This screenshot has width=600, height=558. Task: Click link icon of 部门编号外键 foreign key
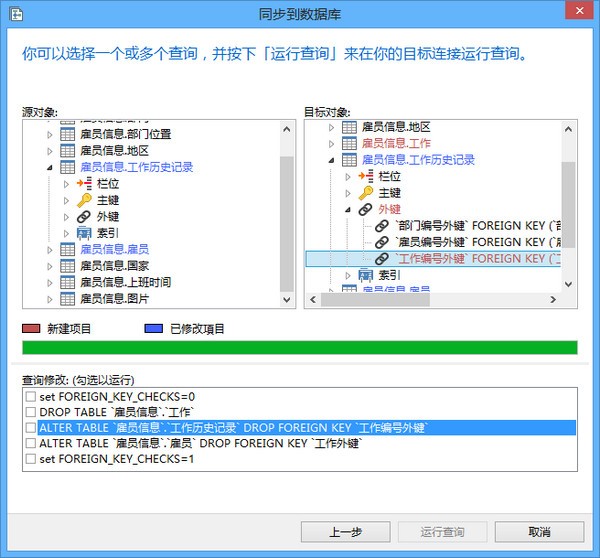(x=382, y=225)
